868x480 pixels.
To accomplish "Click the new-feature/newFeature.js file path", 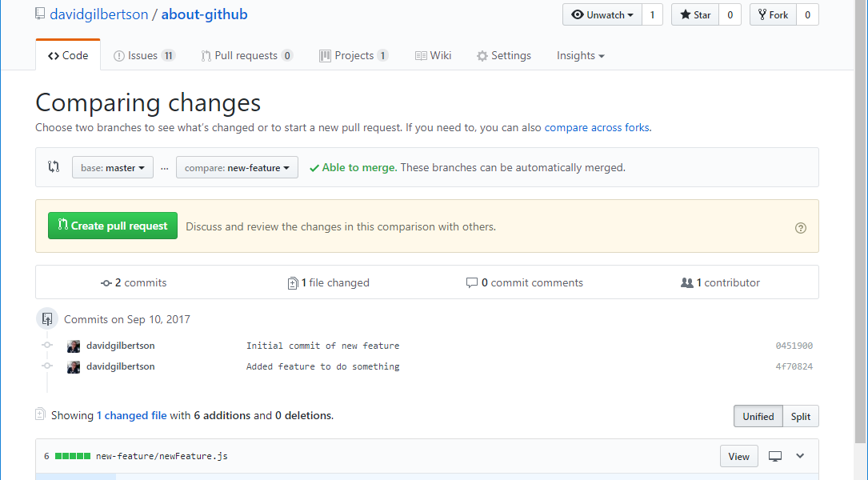I will tap(162, 456).
